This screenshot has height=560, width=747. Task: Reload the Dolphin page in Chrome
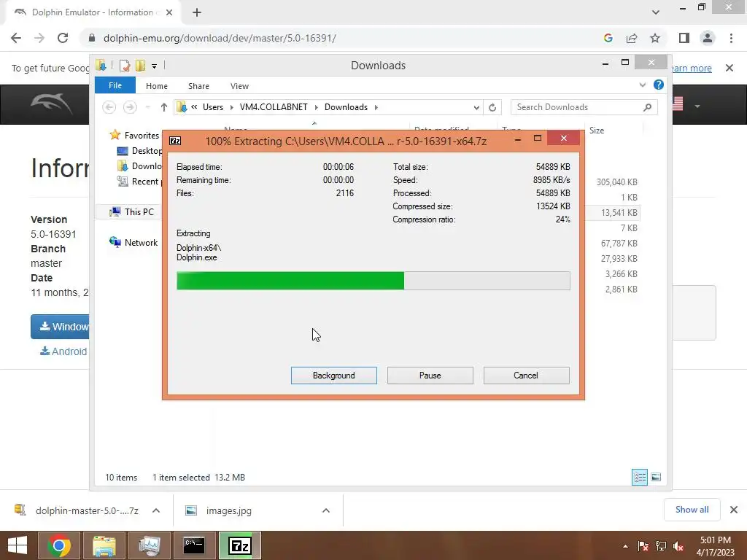63,38
